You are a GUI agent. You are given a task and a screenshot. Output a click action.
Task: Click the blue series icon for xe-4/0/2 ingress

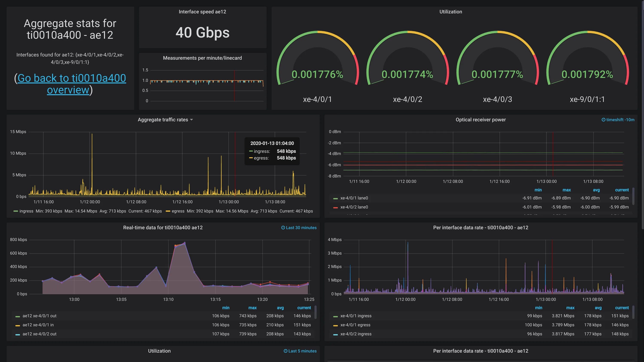pyautogui.click(x=335, y=334)
